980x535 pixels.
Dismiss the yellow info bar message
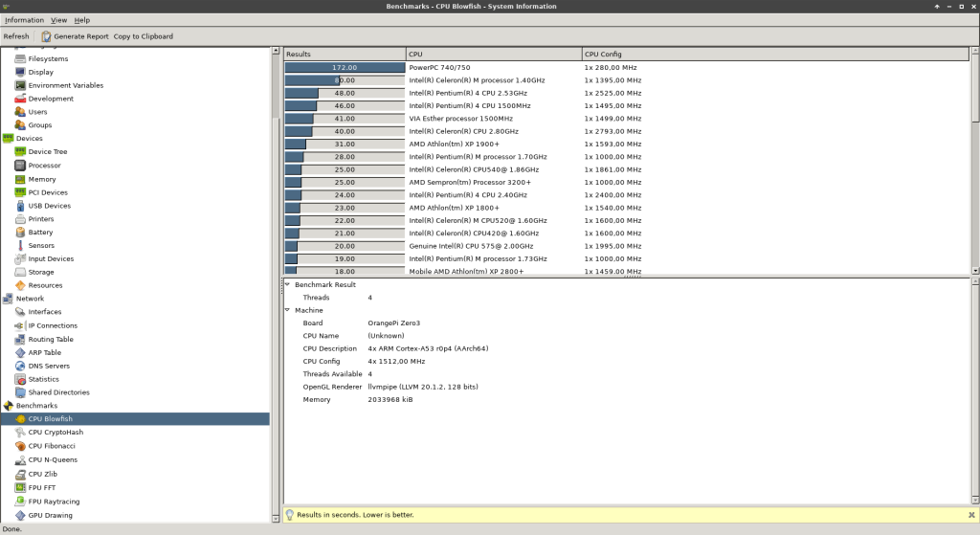(971, 515)
